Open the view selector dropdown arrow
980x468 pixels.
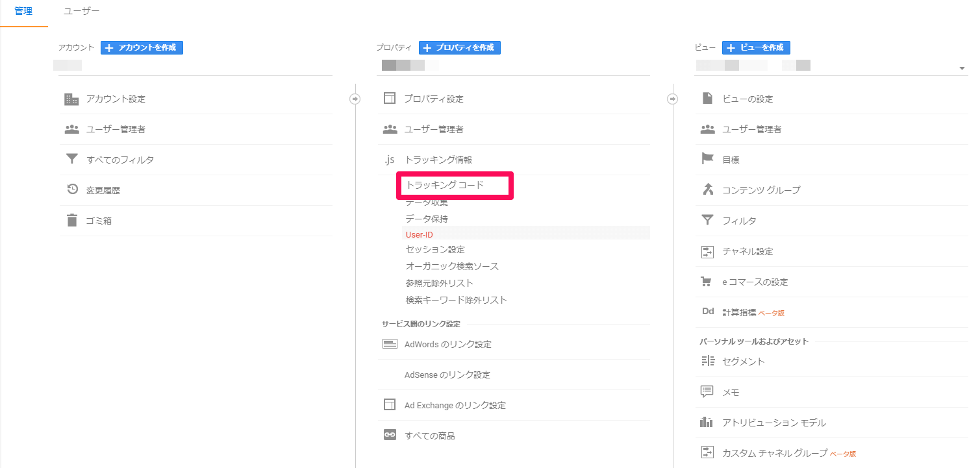961,69
